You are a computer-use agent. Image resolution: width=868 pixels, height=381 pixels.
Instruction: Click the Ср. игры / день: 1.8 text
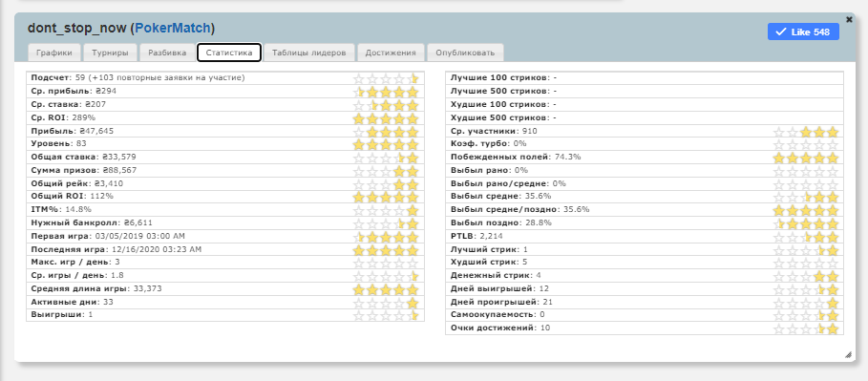[x=77, y=275]
